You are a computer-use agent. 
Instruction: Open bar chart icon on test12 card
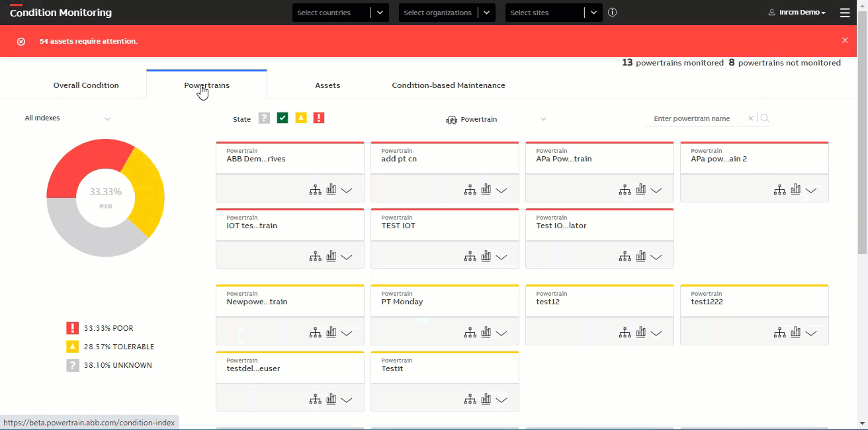coord(640,333)
